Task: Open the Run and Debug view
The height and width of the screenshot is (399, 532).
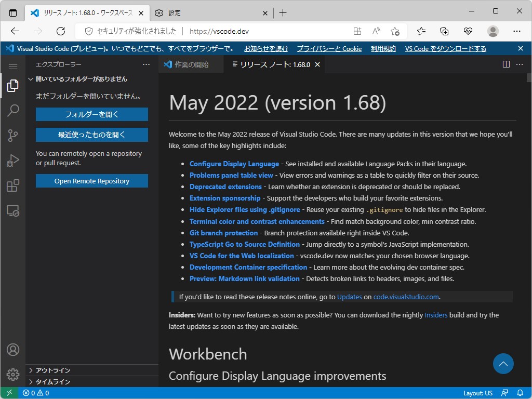Action: pyautogui.click(x=13, y=161)
